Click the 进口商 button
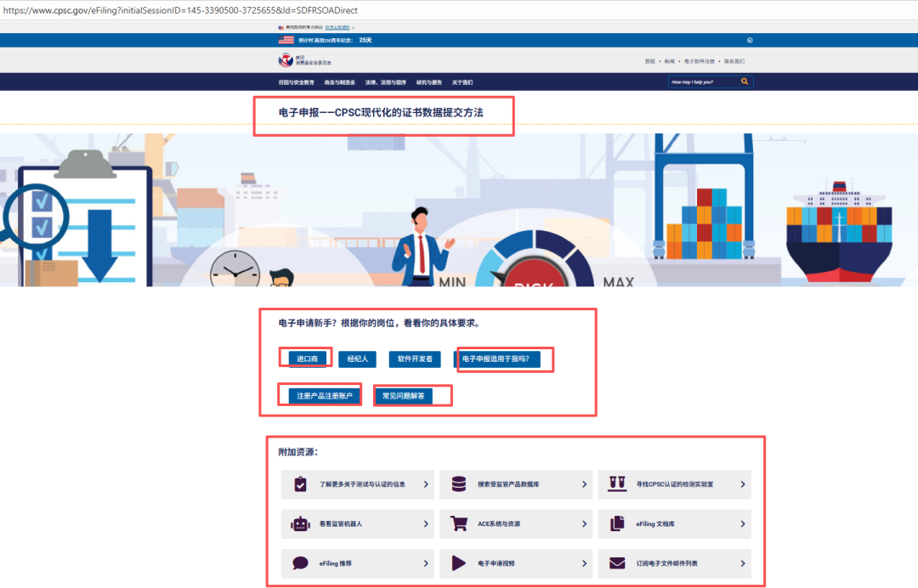The height and width of the screenshot is (588, 918). (x=308, y=359)
